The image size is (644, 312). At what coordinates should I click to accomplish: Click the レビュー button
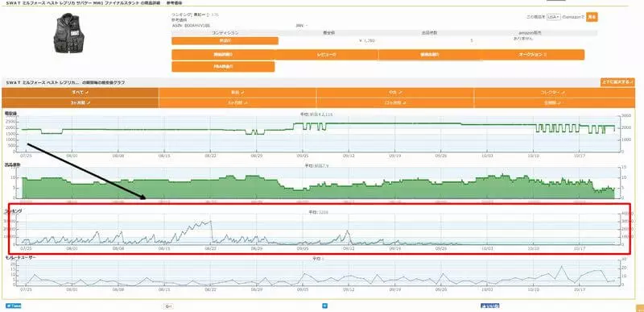(x=326, y=55)
